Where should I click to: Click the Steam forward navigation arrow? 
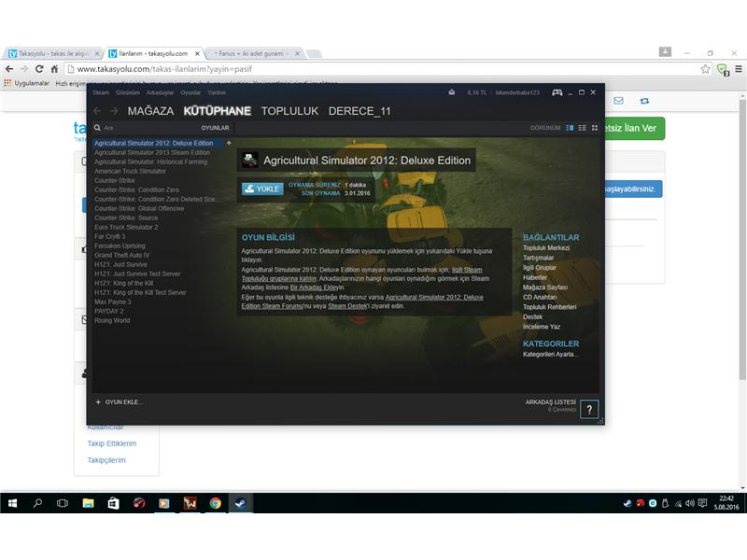pyautogui.click(x=114, y=111)
